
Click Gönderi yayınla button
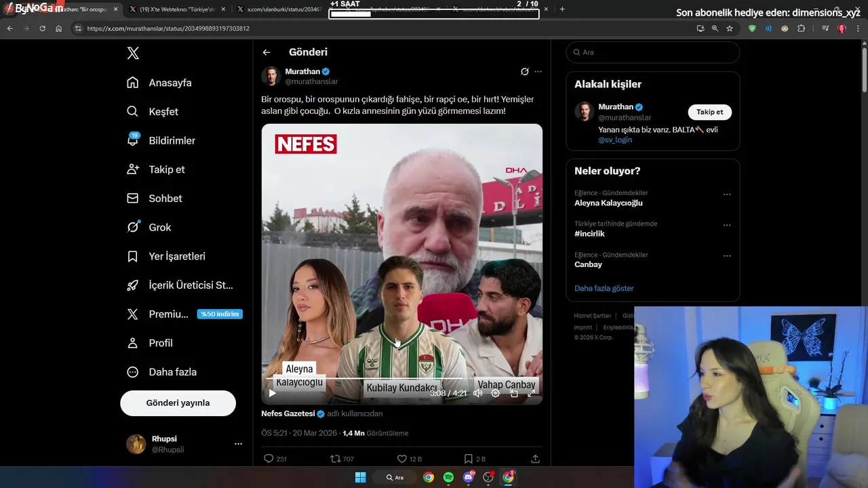(178, 403)
